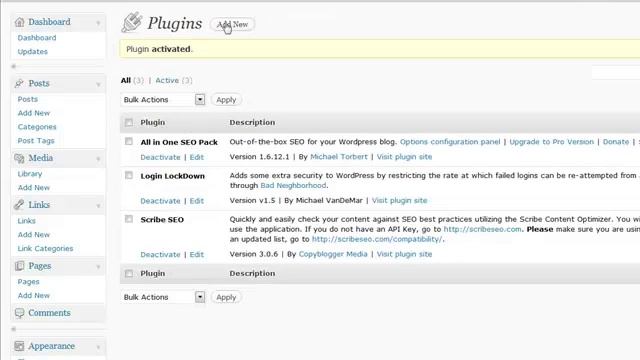
Task: Click the Appearance section icon
Action: [19, 346]
